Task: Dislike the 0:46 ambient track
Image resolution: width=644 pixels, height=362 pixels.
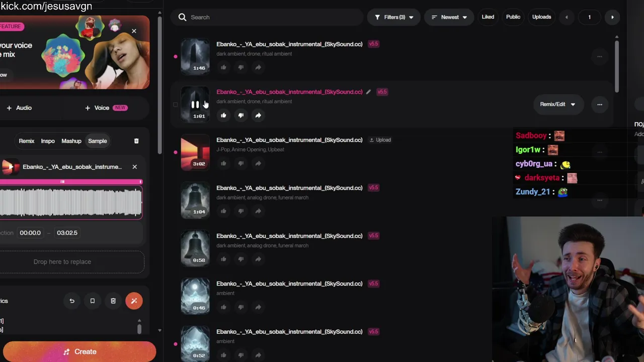Action: coord(240,307)
